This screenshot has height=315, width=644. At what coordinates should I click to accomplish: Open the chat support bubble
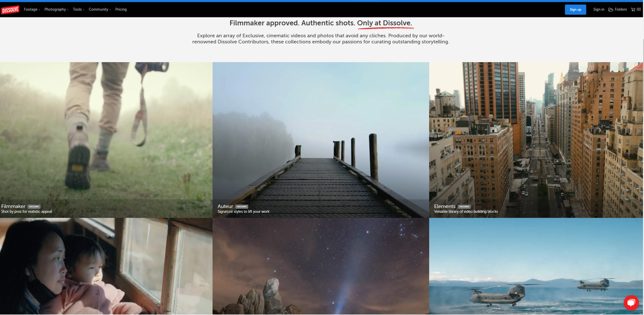point(631,303)
